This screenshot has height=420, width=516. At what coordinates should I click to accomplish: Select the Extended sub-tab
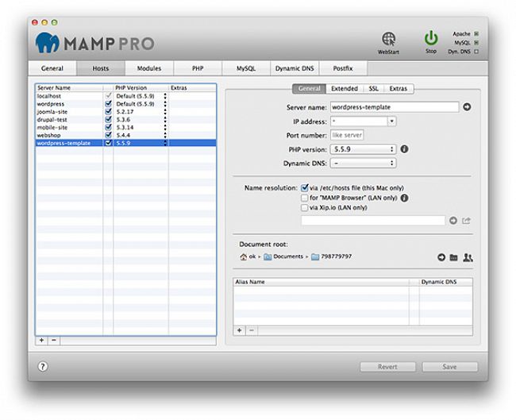tap(345, 89)
